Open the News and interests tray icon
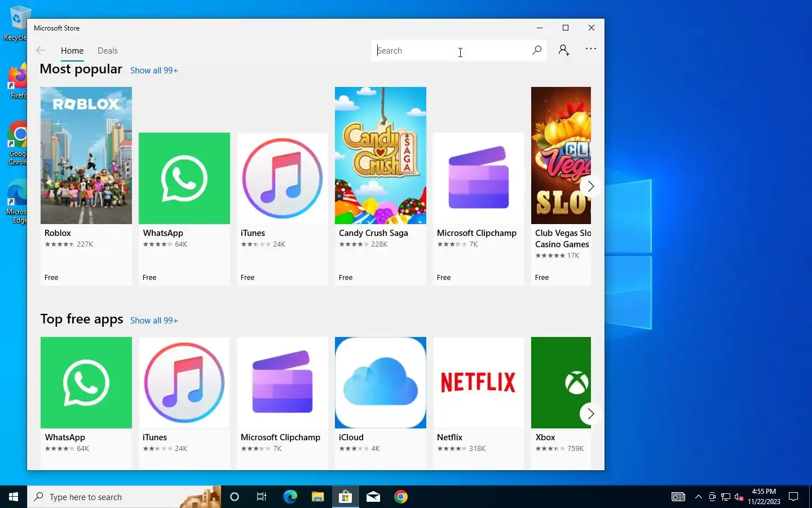Viewport: 812px width, 508px height. pyautogui.click(x=678, y=497)
